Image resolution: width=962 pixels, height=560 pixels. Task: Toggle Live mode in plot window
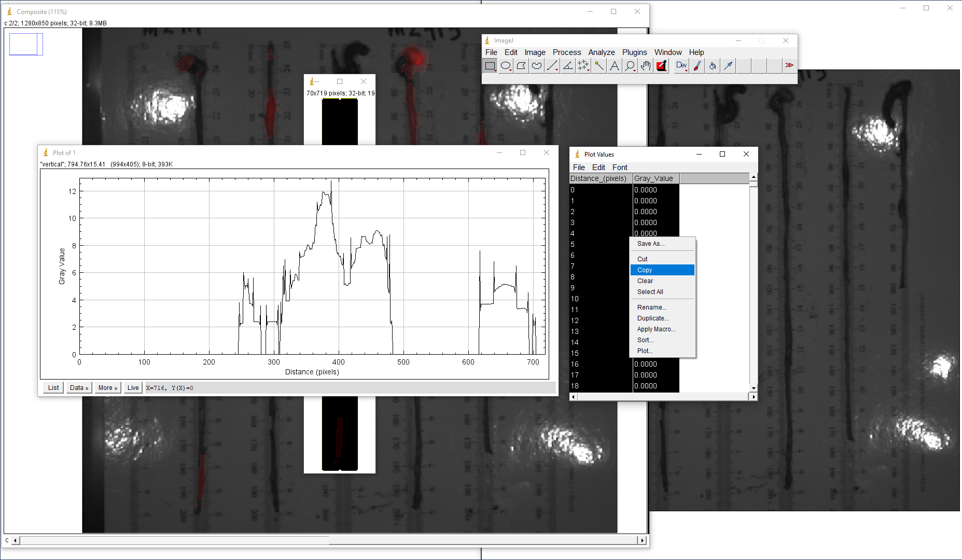click(133, 388)
